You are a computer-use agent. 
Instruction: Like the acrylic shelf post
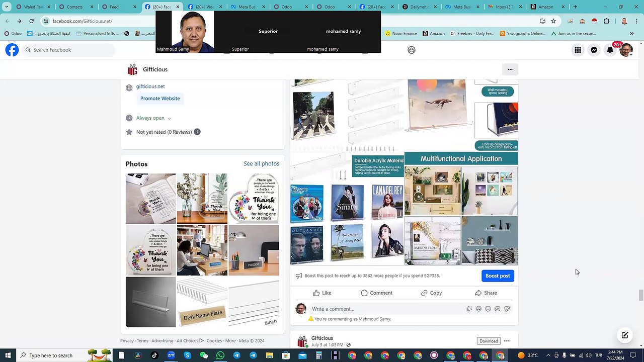pyautogui.click(x=322, y=293)
